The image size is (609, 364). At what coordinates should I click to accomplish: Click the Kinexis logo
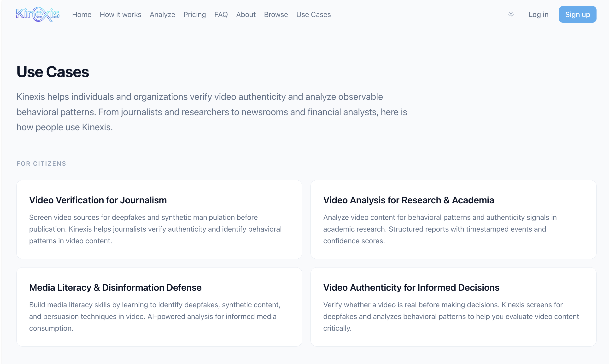pos(38,14)
